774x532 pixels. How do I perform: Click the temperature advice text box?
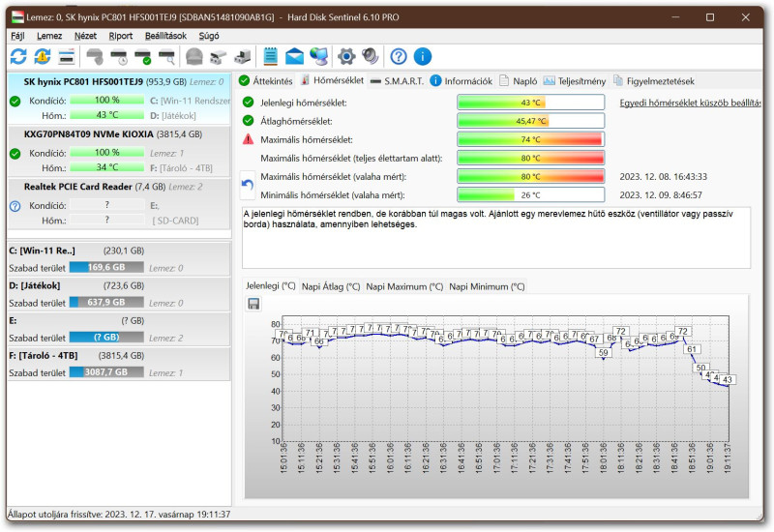tap(496, 238)
